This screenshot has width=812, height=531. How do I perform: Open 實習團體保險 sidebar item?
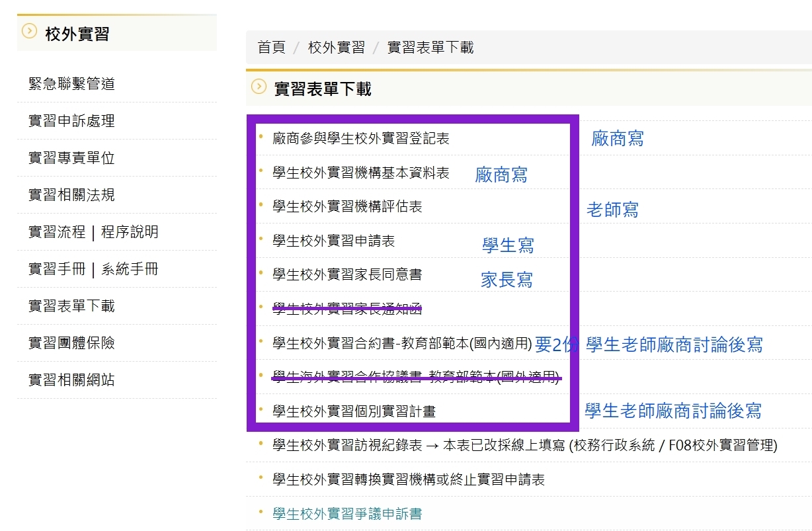[71, 343]
